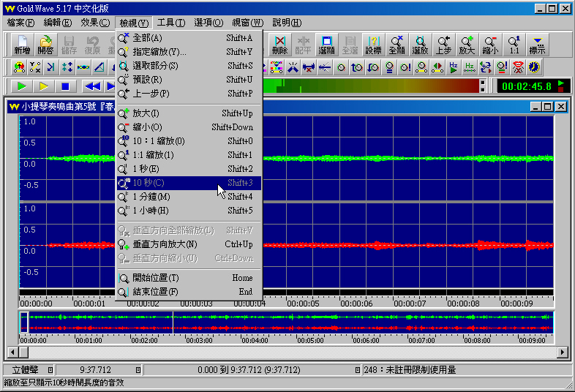Viewport: 575px width, 392px height.
Task: Click the 開啟 (Open) file icon
Action: (45, 45)
